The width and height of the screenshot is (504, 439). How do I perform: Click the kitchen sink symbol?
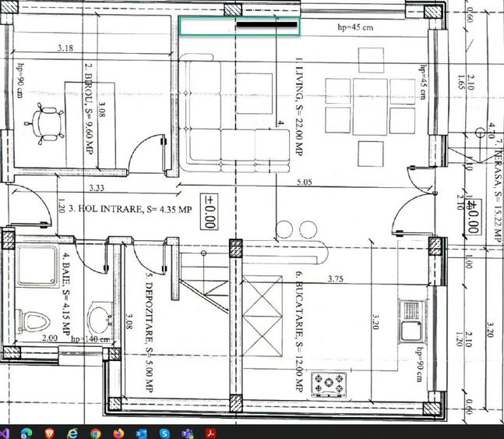pyautogui.click(x=412, y=321)
